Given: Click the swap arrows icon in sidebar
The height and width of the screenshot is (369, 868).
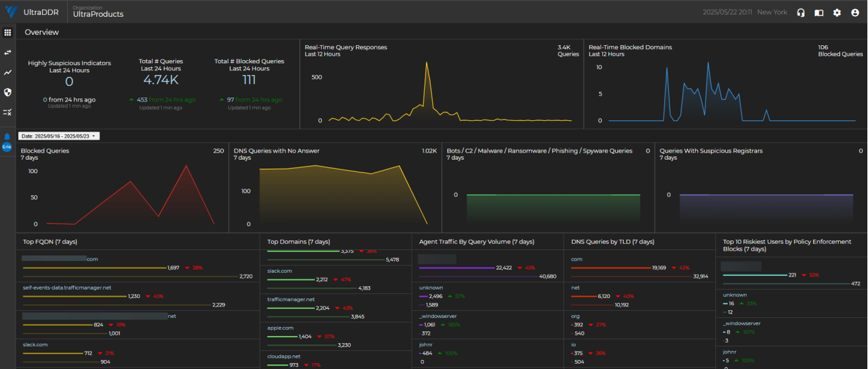Looking at the screenshot, I should tap(8, 52).
